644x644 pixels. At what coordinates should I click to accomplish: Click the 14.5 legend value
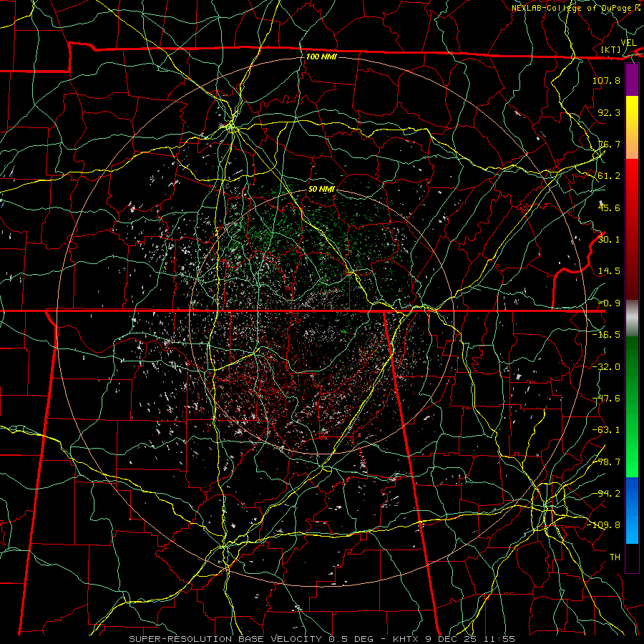click(609, 271)
